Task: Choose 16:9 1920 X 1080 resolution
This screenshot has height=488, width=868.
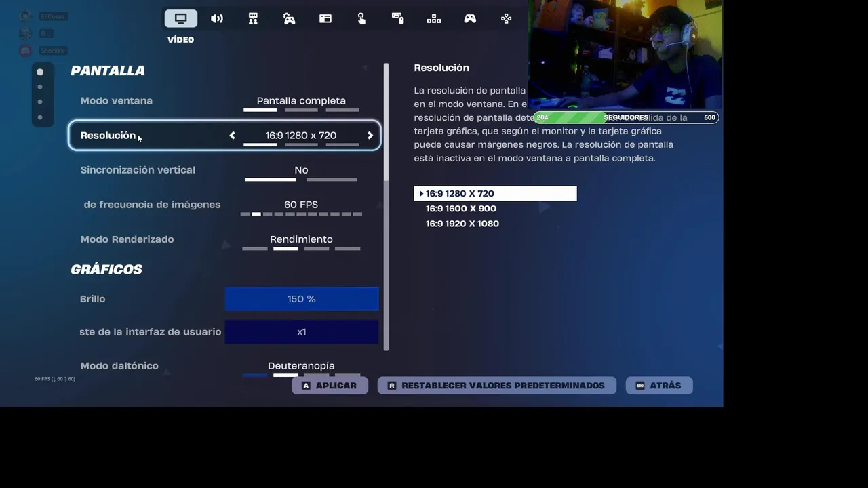Action: click(x=462, y=224)
